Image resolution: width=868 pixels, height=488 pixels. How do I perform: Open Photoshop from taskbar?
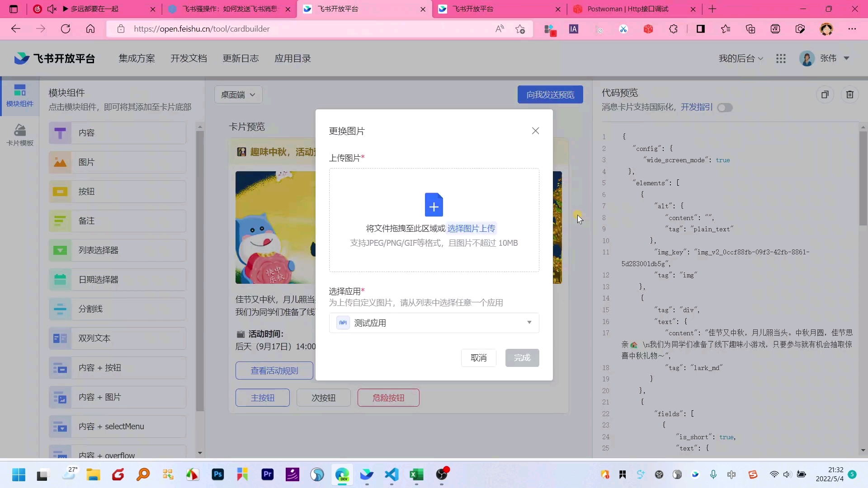(x=218, y=474)
